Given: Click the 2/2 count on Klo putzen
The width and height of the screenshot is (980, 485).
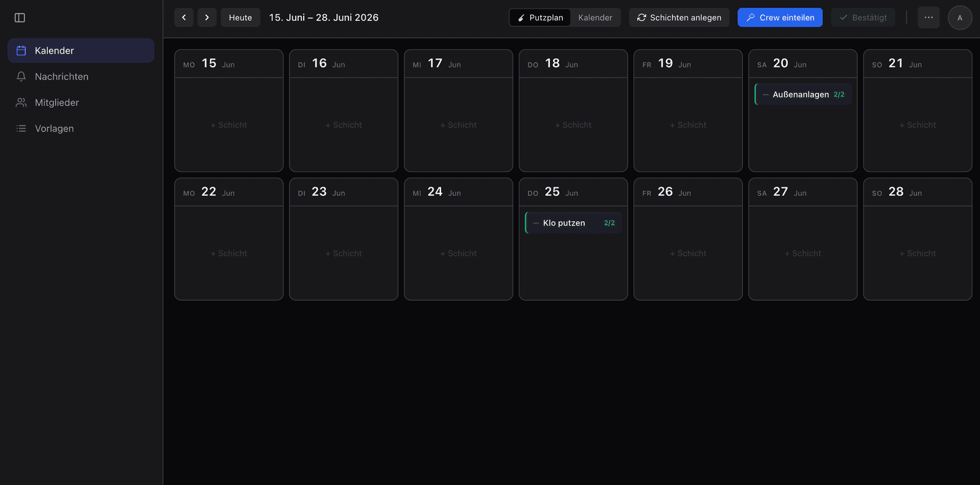Looking at the screenshot, I should tap(609, 224).
